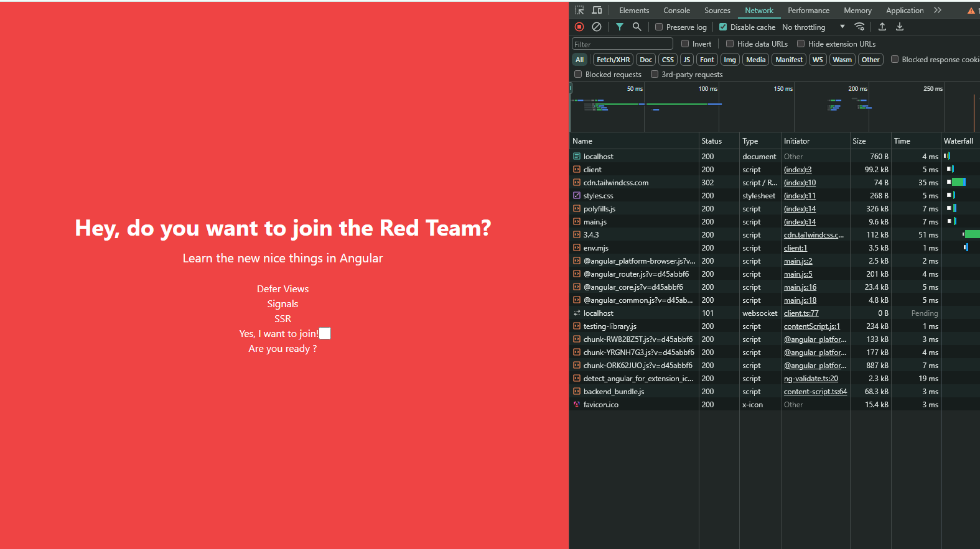Expand more DevTools tabs chevron
The height and width of the screenshot is (549, 980).
click(938, 10)
